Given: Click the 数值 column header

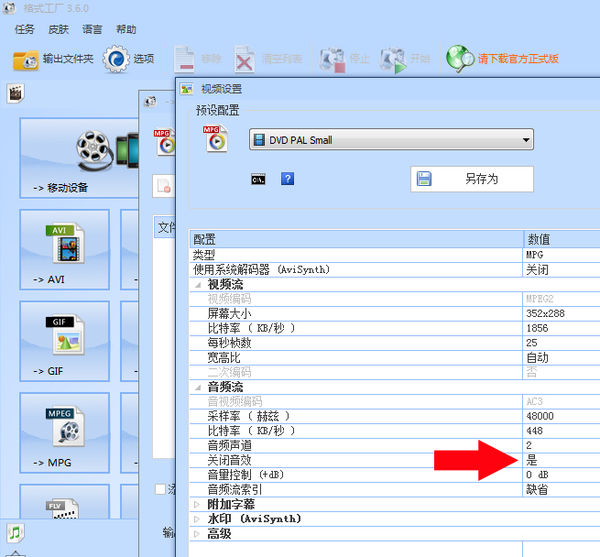Looking at the screenshot, I should [x=562, y=239].
